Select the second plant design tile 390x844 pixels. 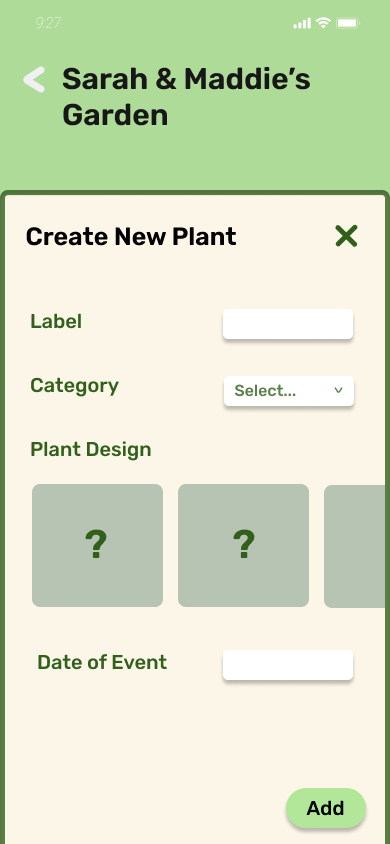pyautogui.click(x=244, y=545)
